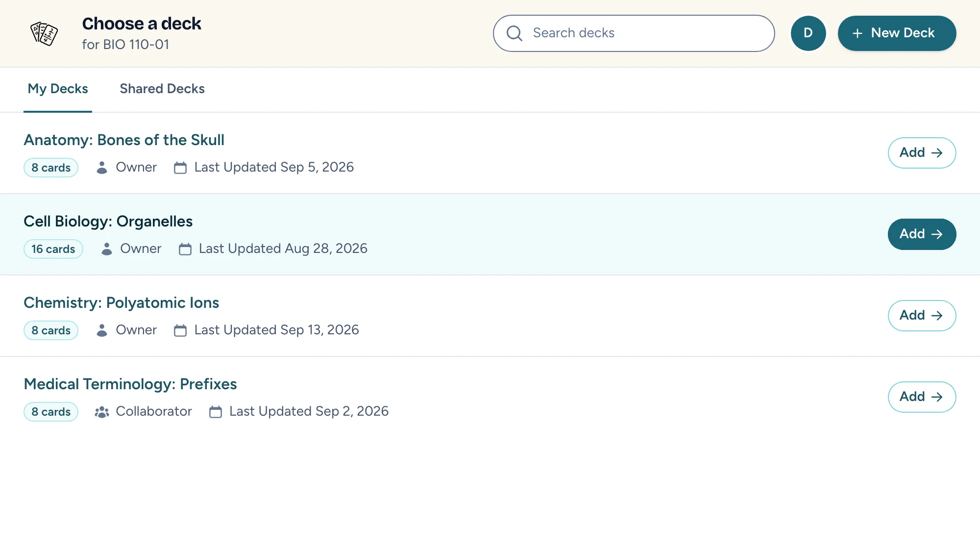Image resolution: width=980 pixels, height=549 pixels.
Task: Click the 8 cards badge on Chemistry deck
Action: (51, 330)
